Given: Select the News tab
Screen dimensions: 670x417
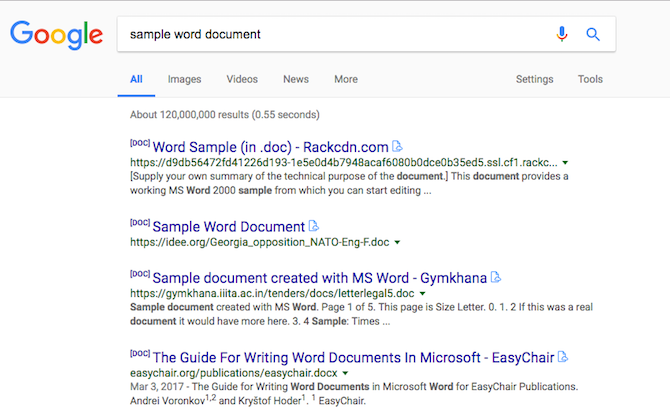Looking at the screenshot, I should point(296,79).
